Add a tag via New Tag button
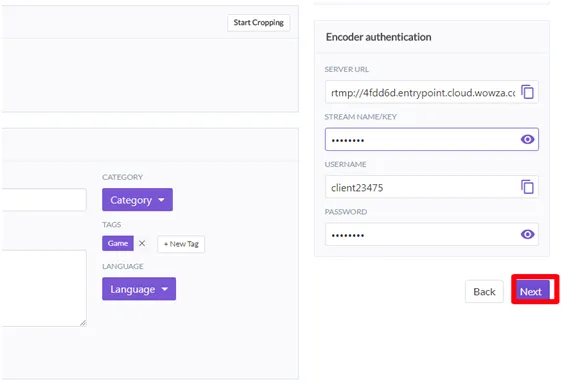This screenshot has width=582, height=389. (x=181, y=244)
